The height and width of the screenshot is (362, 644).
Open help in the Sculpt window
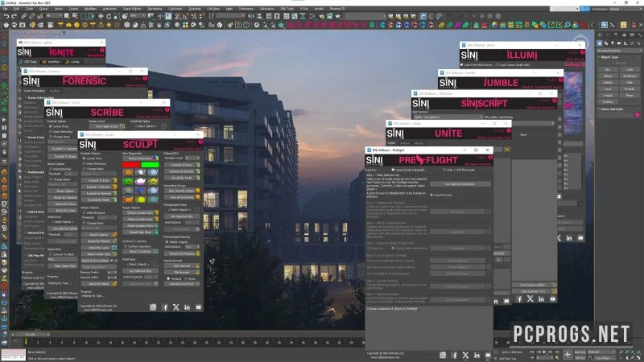(x=200, y=142)
